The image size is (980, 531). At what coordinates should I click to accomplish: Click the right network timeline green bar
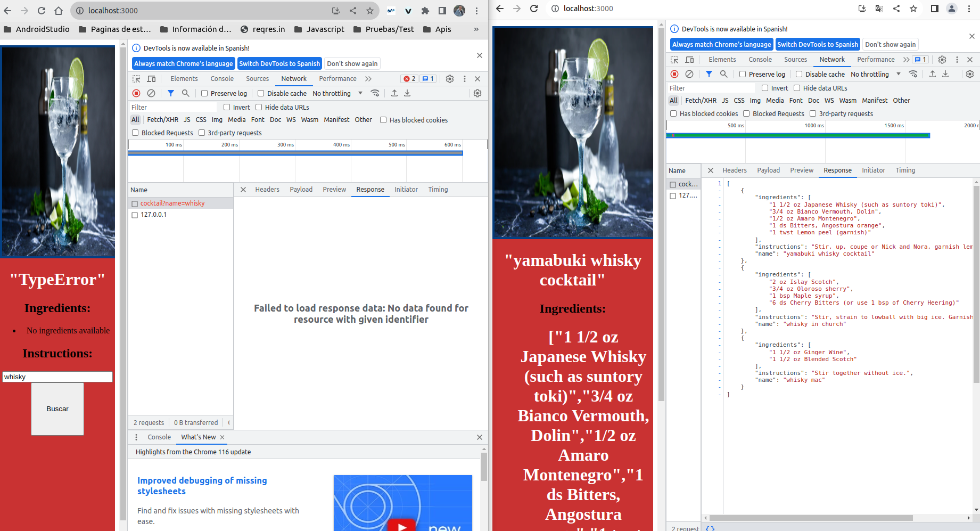tap(798, 136)
